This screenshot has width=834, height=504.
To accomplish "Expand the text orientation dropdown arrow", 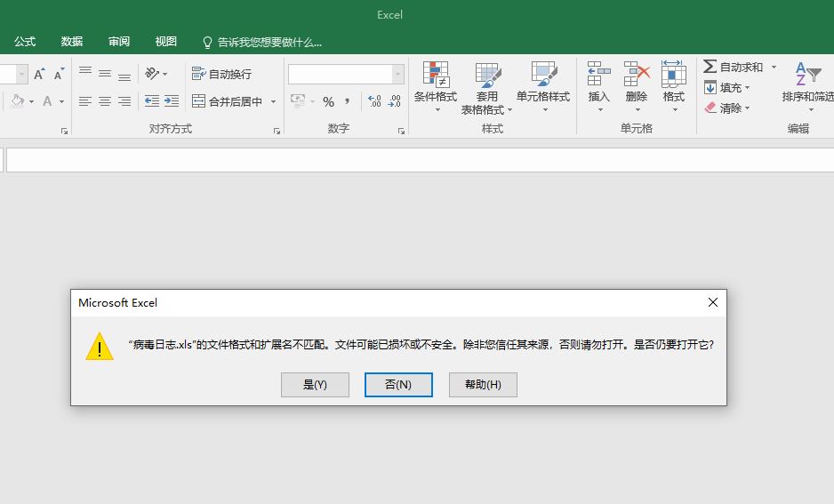I will 164,74.
